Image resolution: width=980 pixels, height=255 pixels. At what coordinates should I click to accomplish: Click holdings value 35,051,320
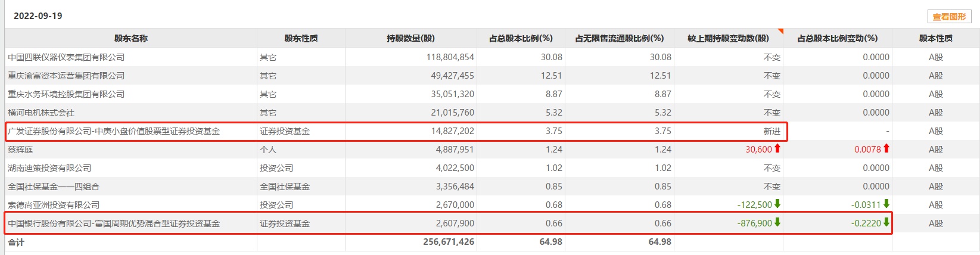tap(453, 94)
